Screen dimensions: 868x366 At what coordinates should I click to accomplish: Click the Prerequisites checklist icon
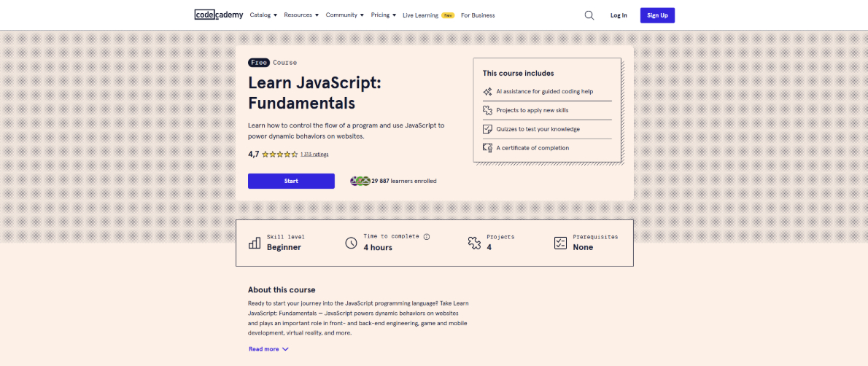coord(560,243)
